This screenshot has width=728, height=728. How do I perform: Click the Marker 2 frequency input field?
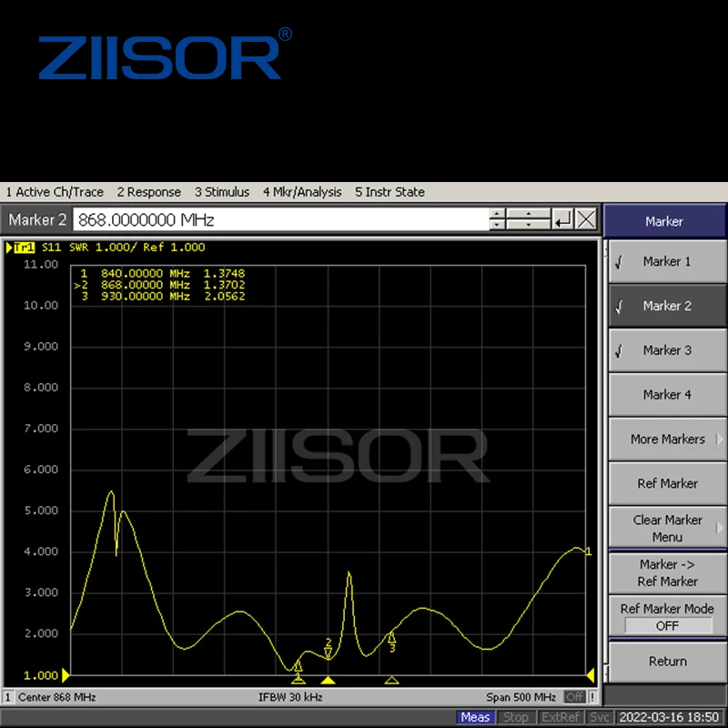pos(281,219)
